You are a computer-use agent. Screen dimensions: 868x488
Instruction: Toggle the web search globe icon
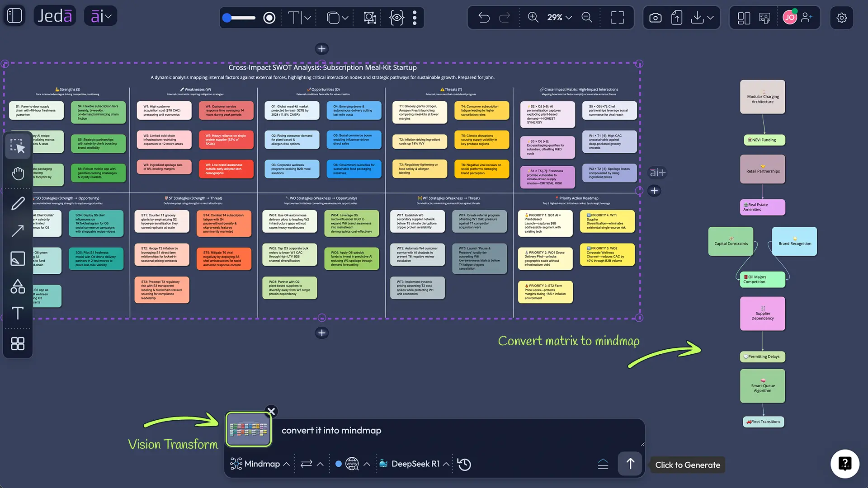click(x=352, y=464)
